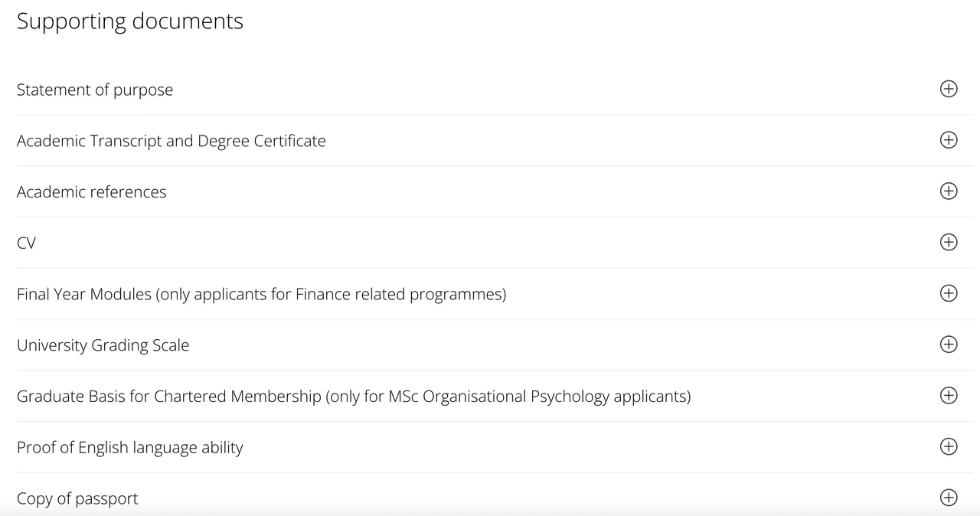Click the plus icon in the CV row
The image size is (980, 516).
pos(948,242)
